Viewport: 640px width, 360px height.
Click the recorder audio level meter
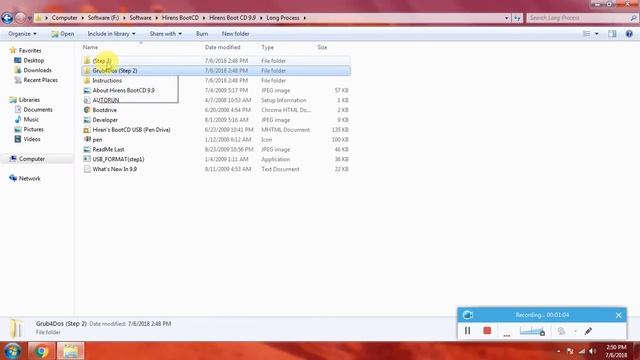[x=532, y=331]
